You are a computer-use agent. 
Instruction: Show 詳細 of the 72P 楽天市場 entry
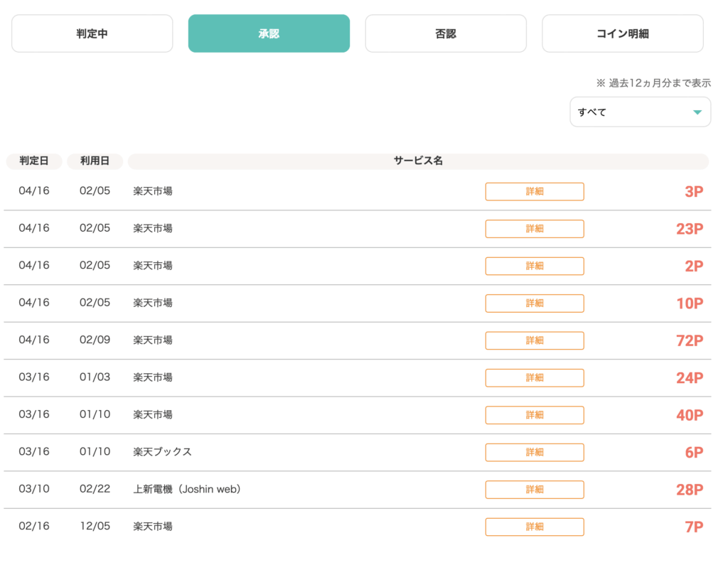[534, 340]
